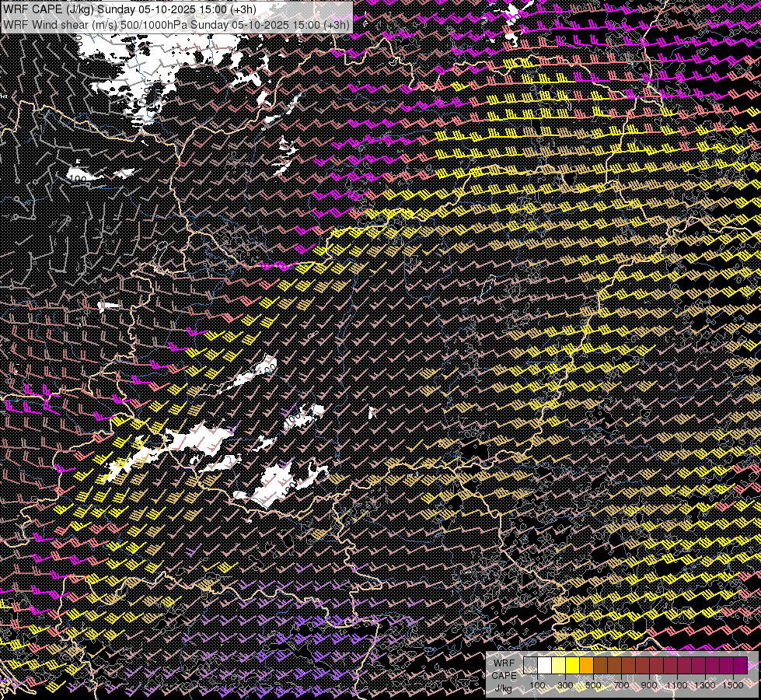Click the J/kg unit text in the legend
Image resolution: width=761 pixels, height=700 pixels.
503,688
